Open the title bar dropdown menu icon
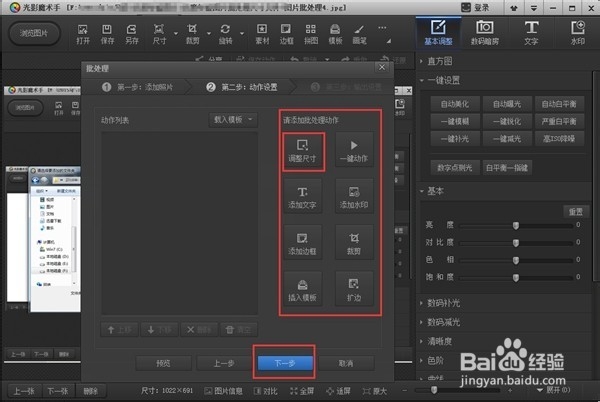600x402 pixels. click(x=533, y=8)
